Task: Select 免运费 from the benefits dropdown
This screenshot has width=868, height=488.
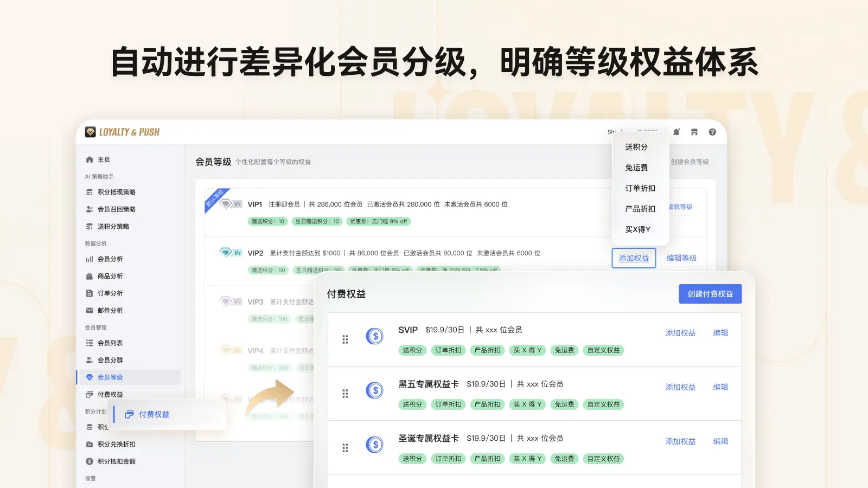Action: coord(636,168)
